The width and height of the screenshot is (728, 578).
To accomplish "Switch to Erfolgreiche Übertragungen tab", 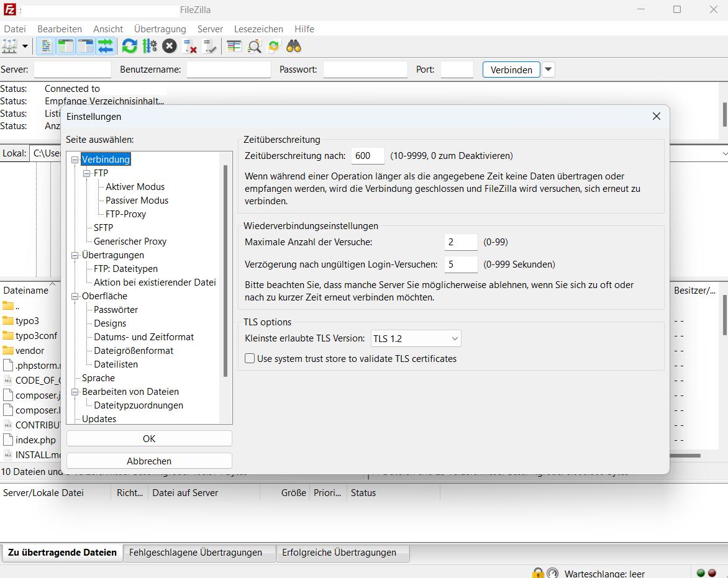I will (x=343, y=553).
